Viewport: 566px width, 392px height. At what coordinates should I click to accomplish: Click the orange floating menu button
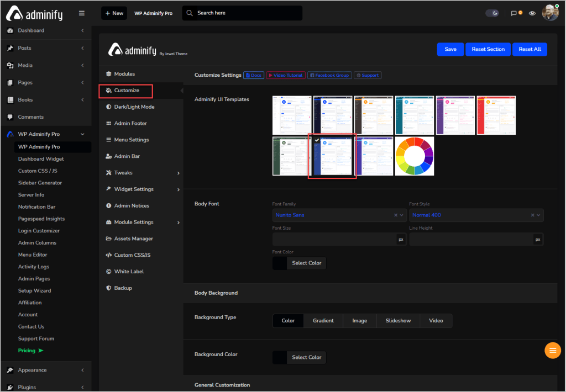[553, 351]
